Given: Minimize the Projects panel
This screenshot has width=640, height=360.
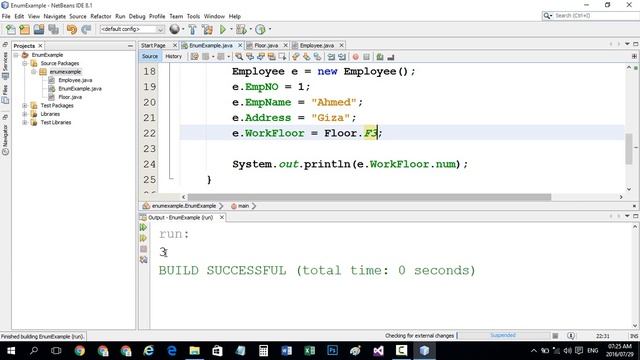Looking at the screenshot, I should (130, 46).
